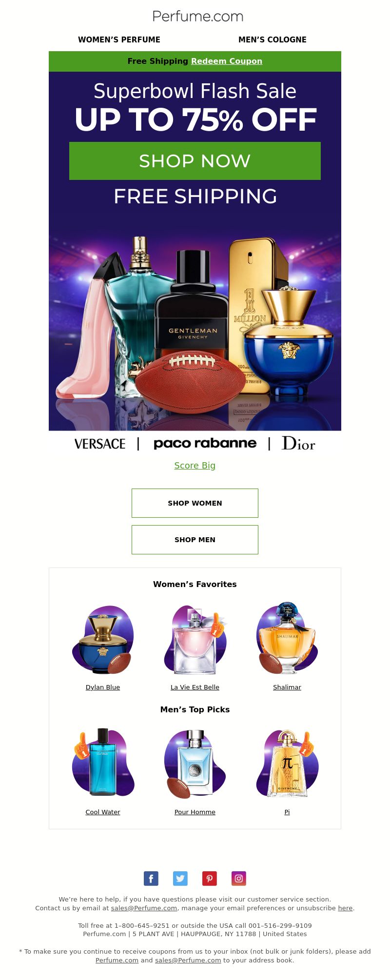Image resolution: width=390 pixels, height=980 pixels.
Task: Click the green Shop Now button
Action: [x=195, y=161]
